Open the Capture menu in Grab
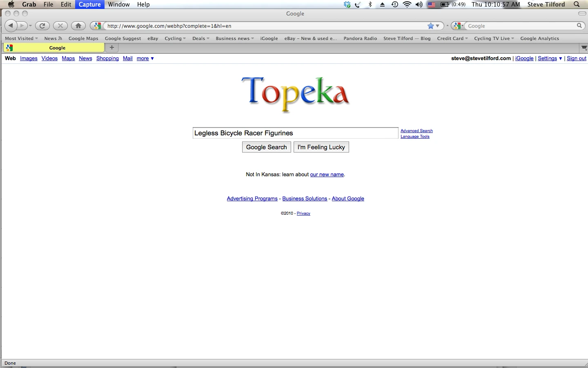Image resolution: width=588 pixels, height=368 pixels. (x=89, y=4)
